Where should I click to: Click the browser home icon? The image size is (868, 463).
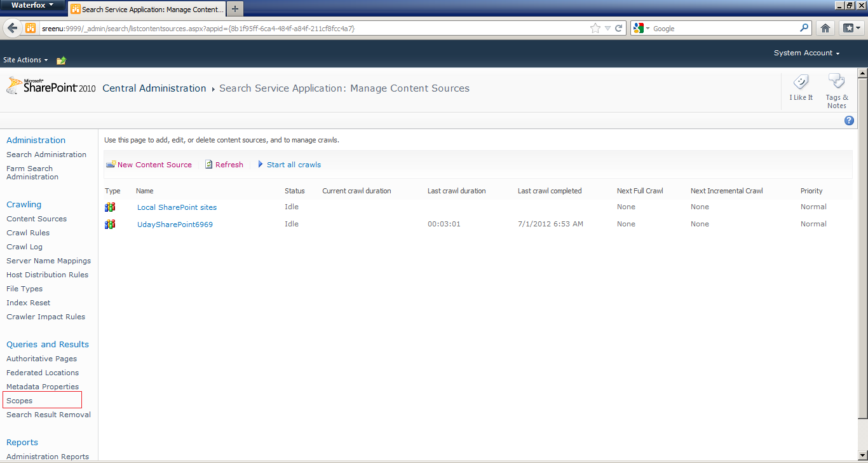pos(825,28)
